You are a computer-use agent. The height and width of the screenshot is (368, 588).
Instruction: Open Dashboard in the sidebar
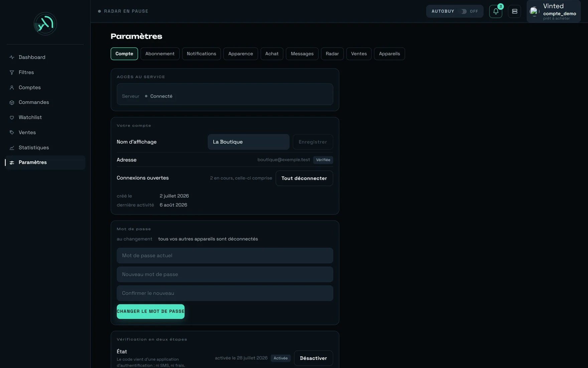coord(45,57)
